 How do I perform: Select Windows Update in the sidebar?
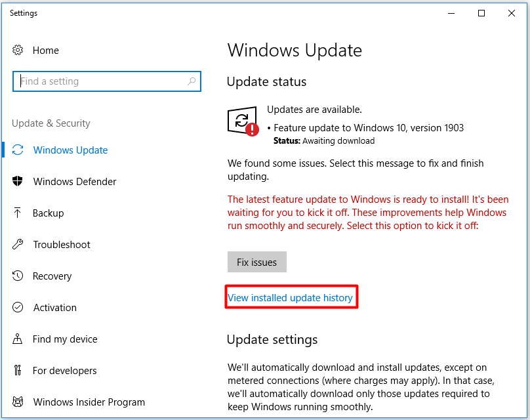coord(70,150)
